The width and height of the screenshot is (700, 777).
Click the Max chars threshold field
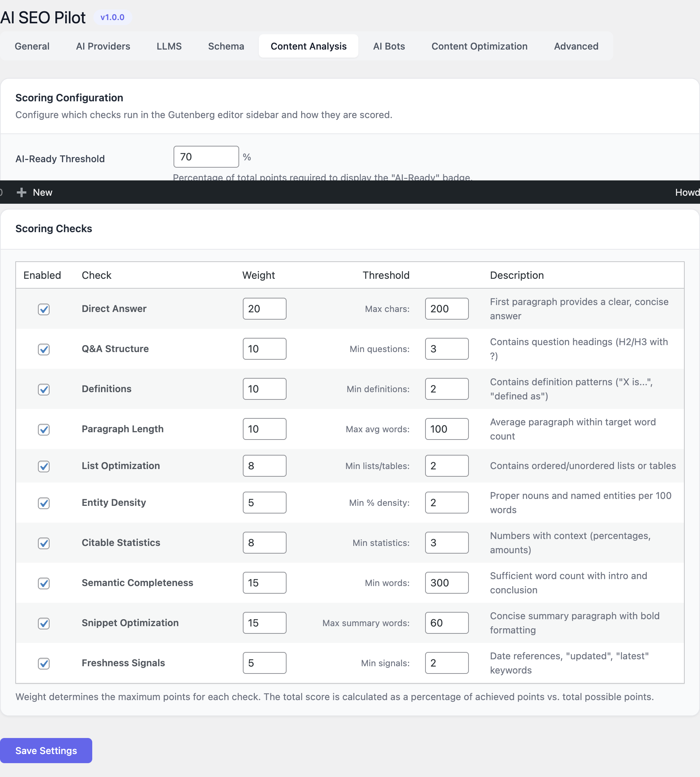pos(446,309)
